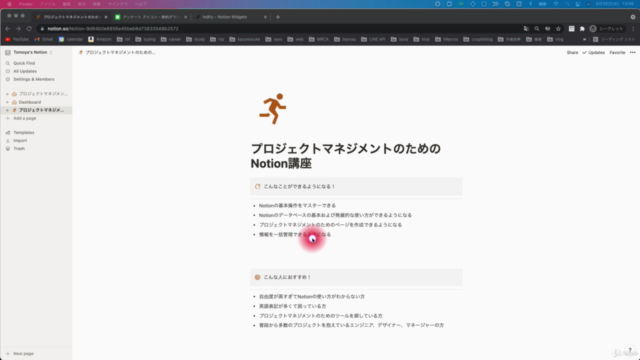Click the running person page icon
Screen dimensions: 640x360
[x=273, y=109]
